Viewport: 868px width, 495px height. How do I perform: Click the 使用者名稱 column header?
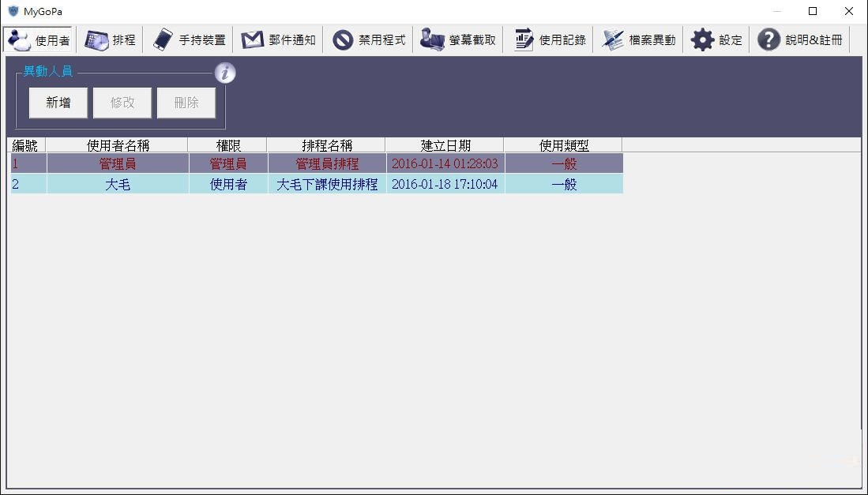coord(118,145)
